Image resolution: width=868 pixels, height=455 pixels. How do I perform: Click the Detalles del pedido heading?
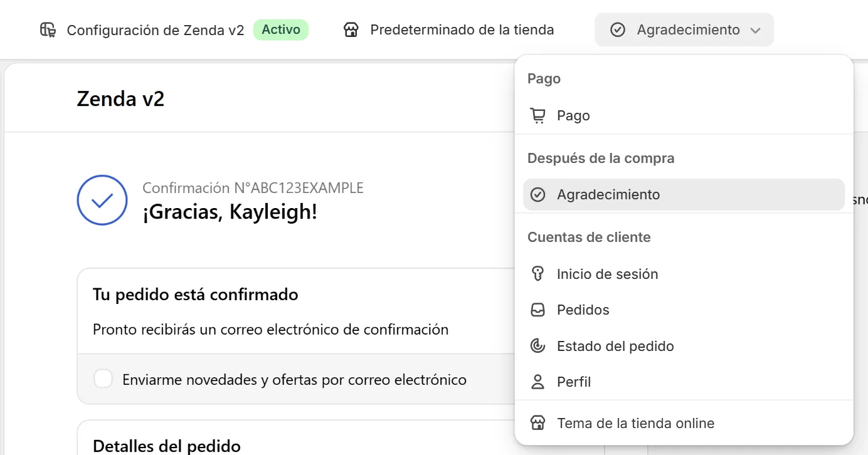coord(167,446)
